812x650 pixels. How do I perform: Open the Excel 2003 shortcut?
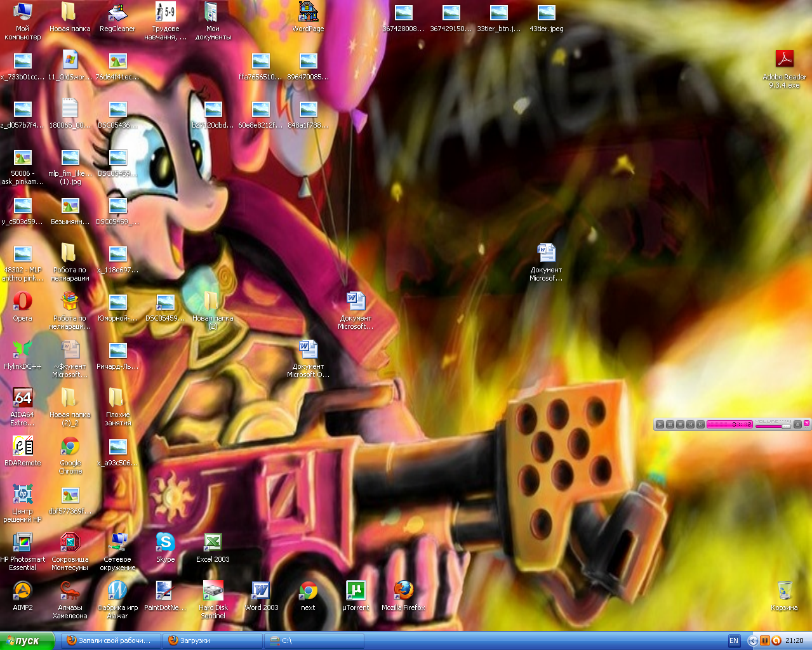point(213,548)
